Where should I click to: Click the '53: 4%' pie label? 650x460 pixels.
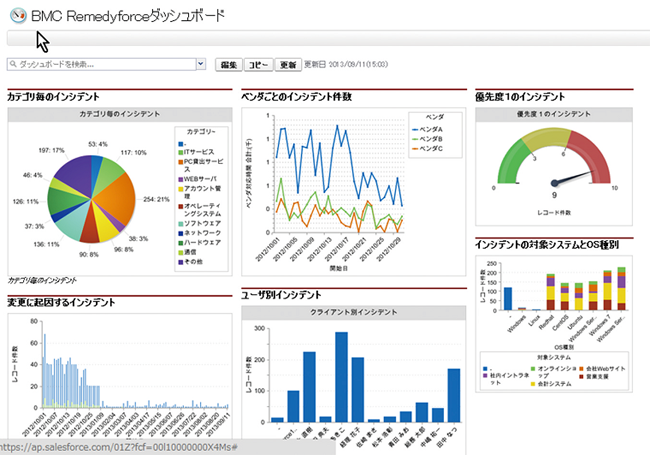[x=98, y=144]
